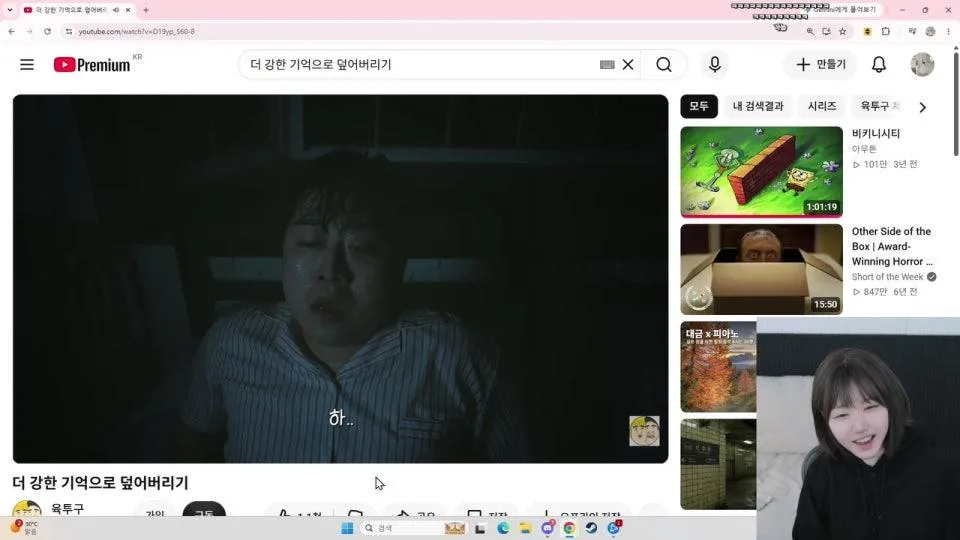Reload the YouTube page

coord(47,31)
